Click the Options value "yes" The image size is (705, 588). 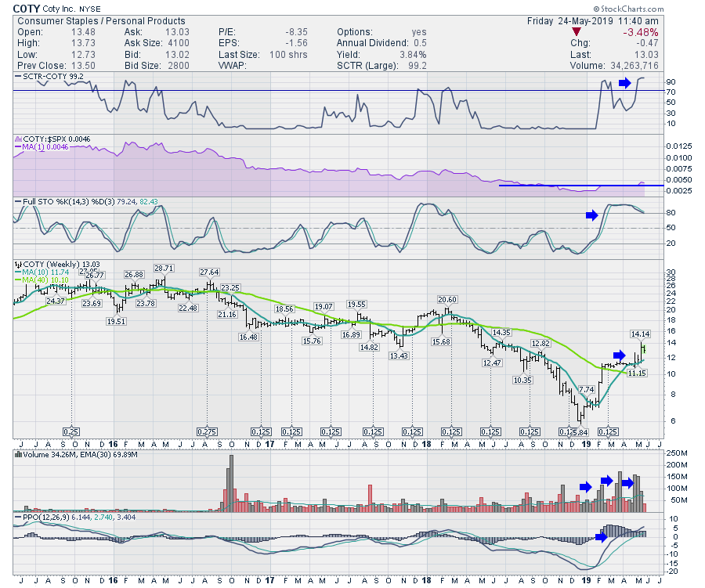pyautogui.click(x=419, y=32)
